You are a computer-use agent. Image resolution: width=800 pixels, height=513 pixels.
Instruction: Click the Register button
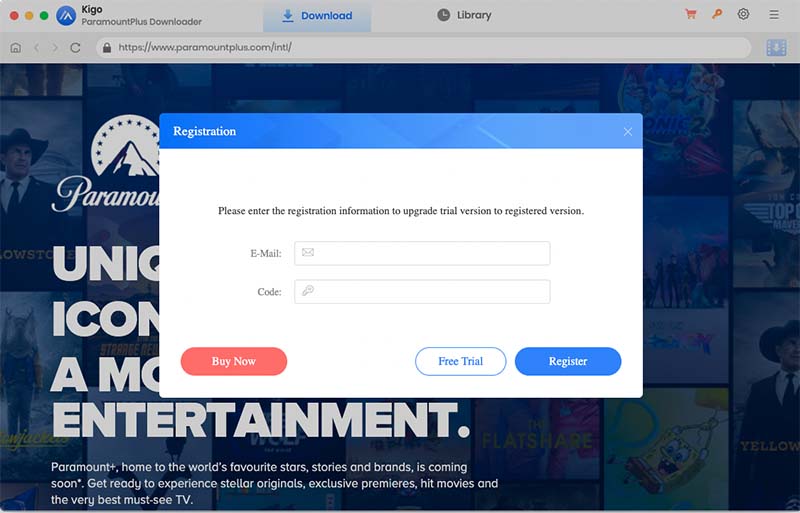point(568,361)
